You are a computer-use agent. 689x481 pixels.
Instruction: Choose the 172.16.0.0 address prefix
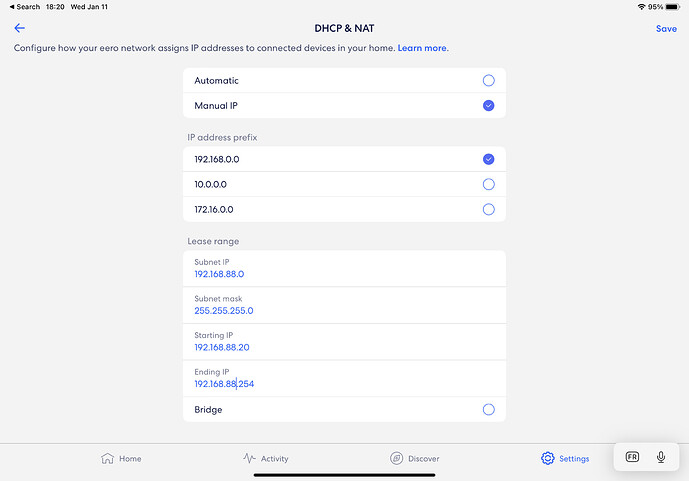tap(488, 209)
